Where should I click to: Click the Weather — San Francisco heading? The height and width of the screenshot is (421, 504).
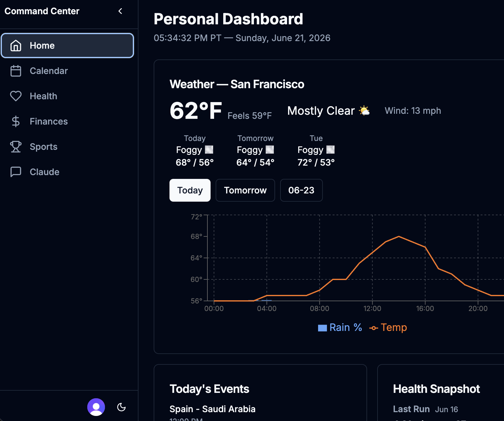click(x=237, y=84)
